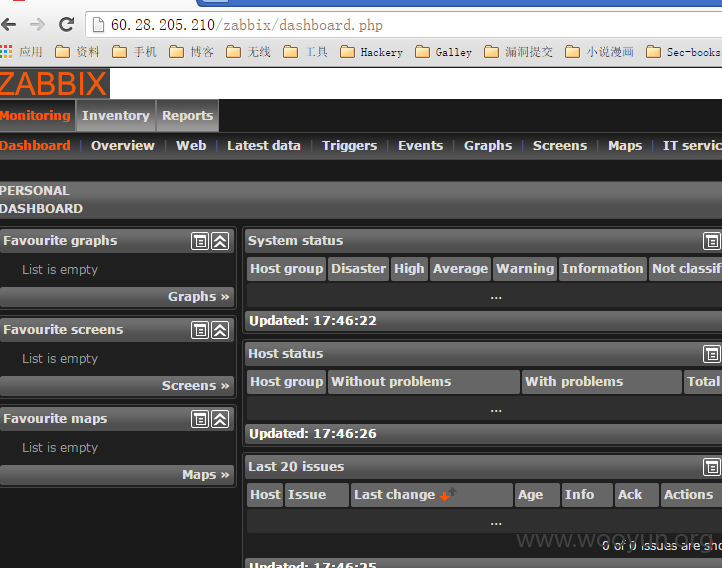Screen dimensions: 722x568
Task: Switch to the Reports tab
Action: pyautogui.click(x=187, y=116)
